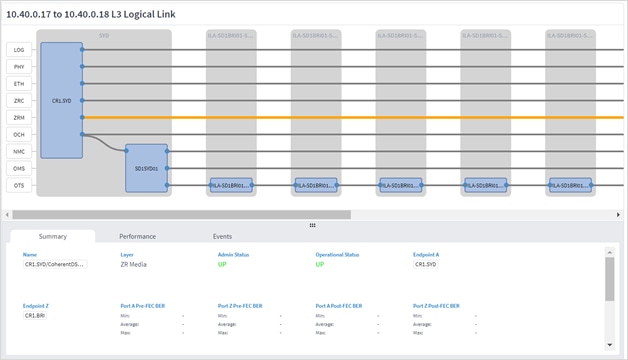The height and width of the screenshot is (360, 628).
Task: Click the LOG port dot on CR1.SYD
Action: tap(82, 50)
